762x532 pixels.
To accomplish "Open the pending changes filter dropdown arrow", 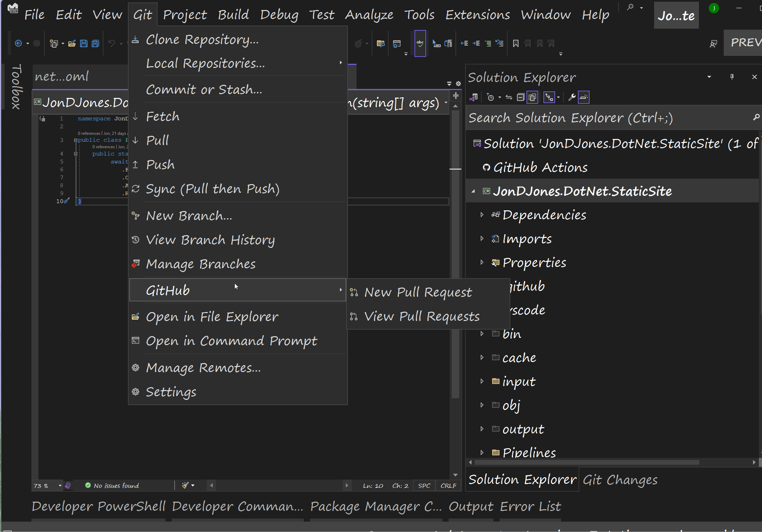I will click(500, 98).
